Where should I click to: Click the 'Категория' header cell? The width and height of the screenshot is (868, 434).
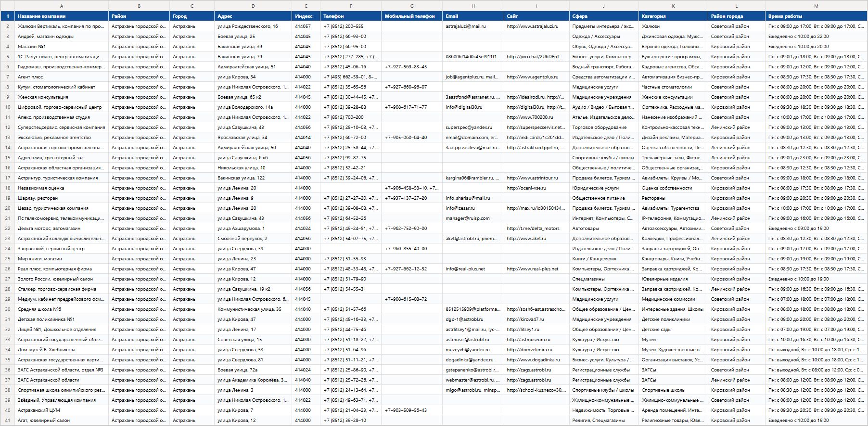(x=673, y=16)
